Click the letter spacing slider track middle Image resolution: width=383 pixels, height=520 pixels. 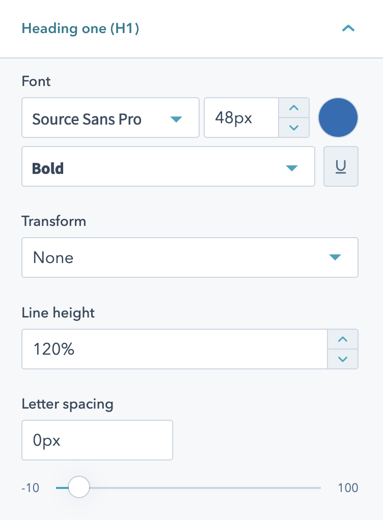click(188, 488)
